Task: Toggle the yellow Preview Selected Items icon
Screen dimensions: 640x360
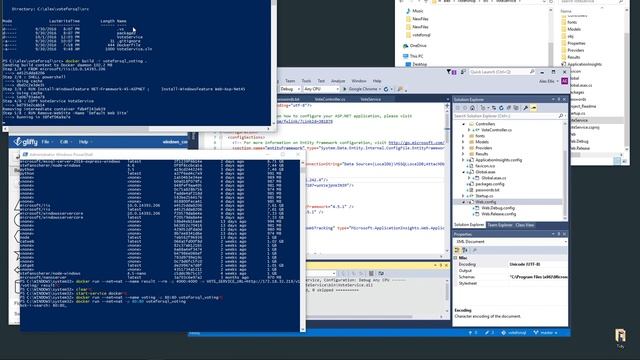Action: point(533,108)
